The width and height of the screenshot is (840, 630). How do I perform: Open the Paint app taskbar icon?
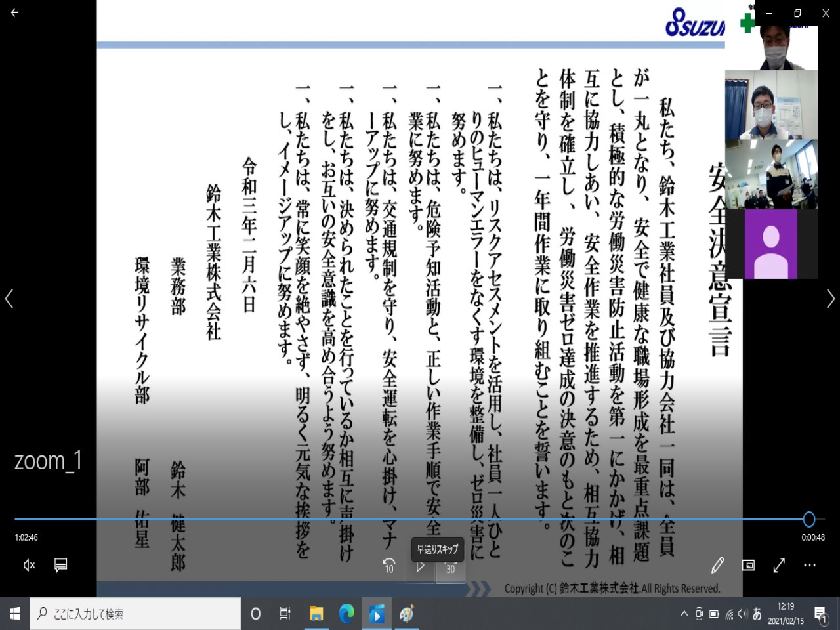coord(407,614)
